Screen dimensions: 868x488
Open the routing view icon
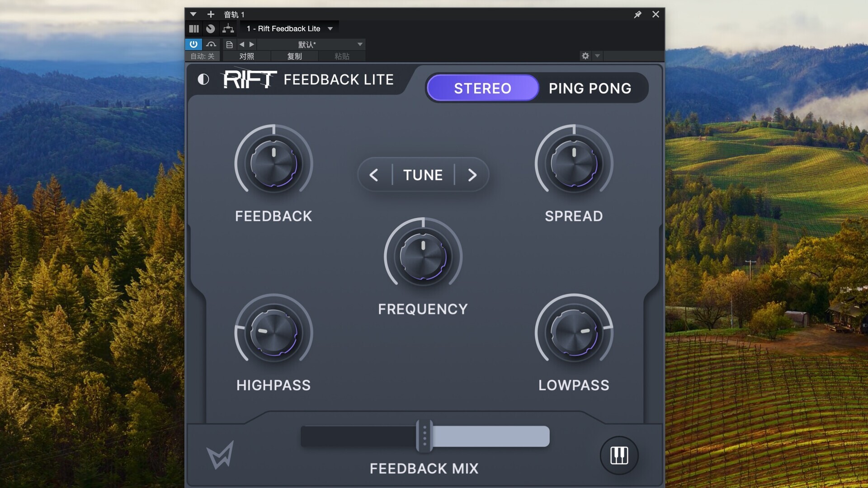[x=228, y=29]
